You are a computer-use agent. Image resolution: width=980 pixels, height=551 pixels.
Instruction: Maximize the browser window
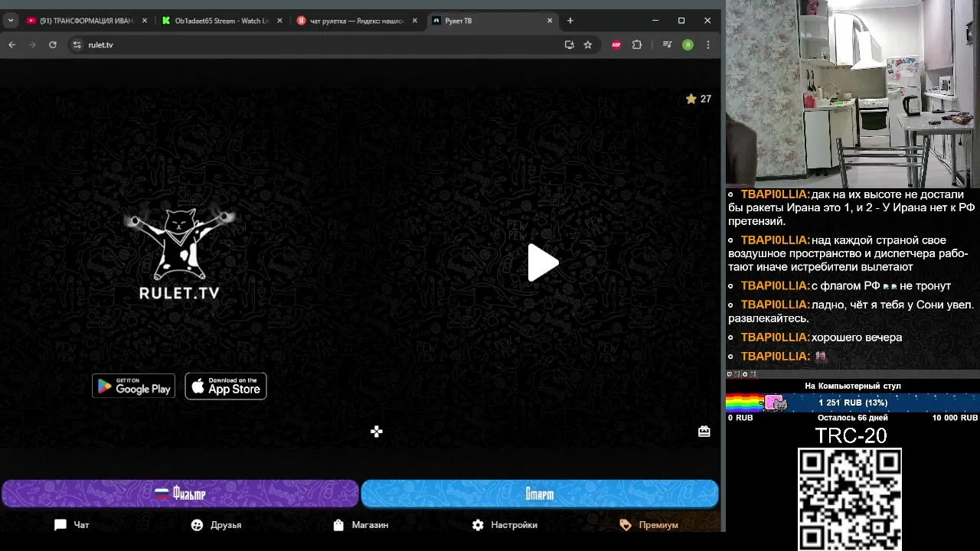pyautogui.click(x=681, y=21)
